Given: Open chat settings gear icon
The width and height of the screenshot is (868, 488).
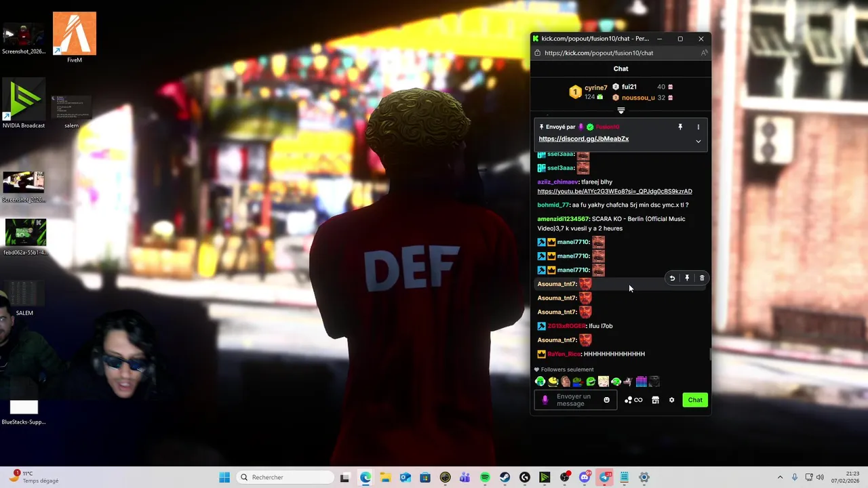Looking at the screenshot, I should coord(671,400).
